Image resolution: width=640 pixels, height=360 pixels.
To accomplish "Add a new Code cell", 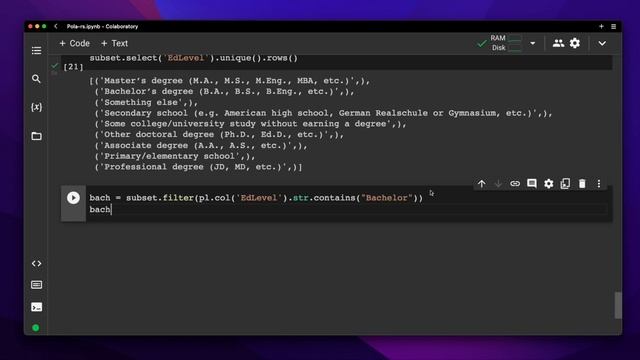I will tap(74, 43).
